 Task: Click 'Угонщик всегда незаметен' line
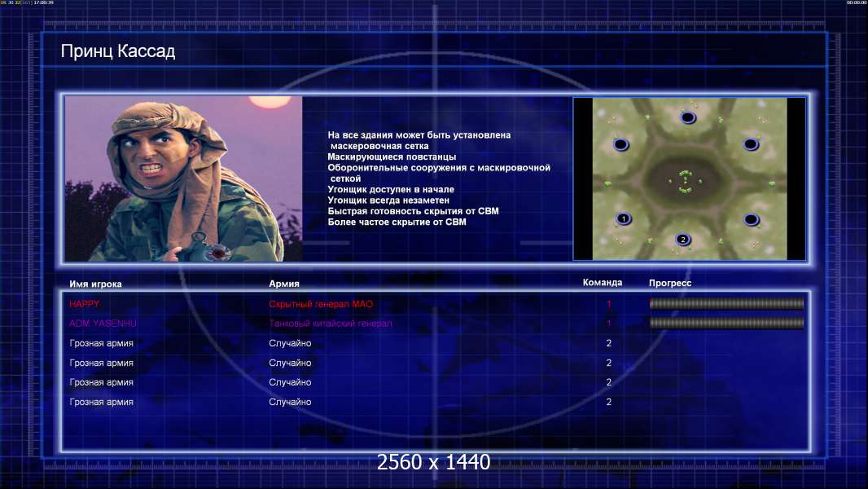(x=388, y=200)
